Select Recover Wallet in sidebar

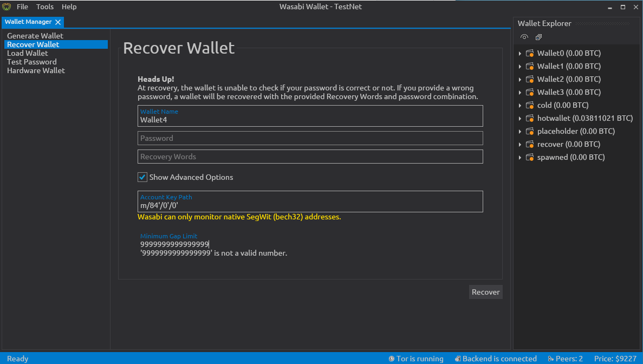(x=56, y=44)
